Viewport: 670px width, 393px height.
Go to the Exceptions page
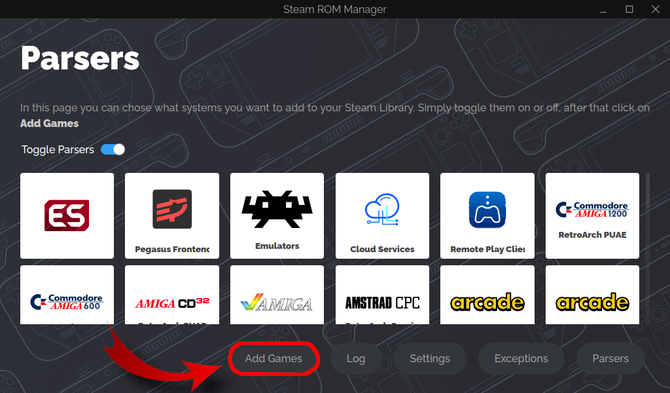(x=521, y=358)
